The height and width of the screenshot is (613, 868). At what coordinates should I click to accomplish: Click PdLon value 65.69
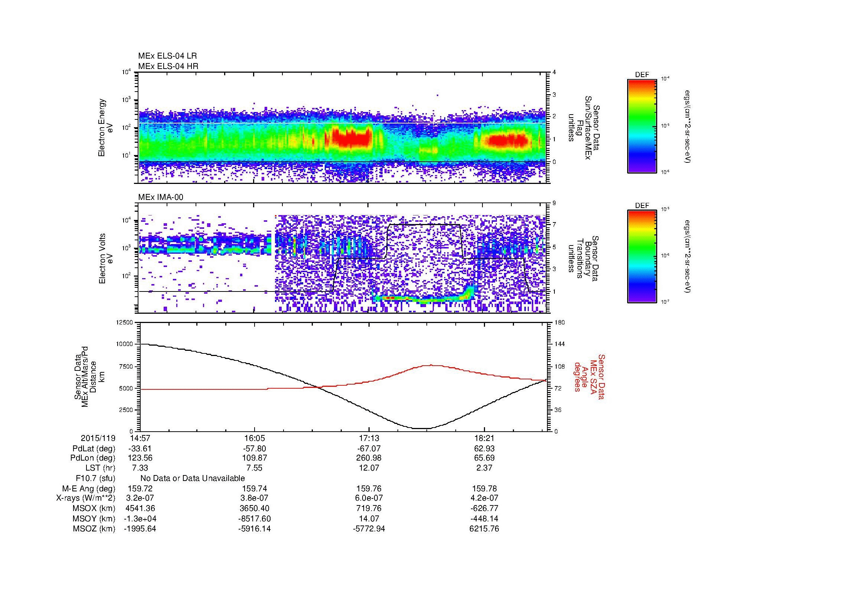(484, 458)
